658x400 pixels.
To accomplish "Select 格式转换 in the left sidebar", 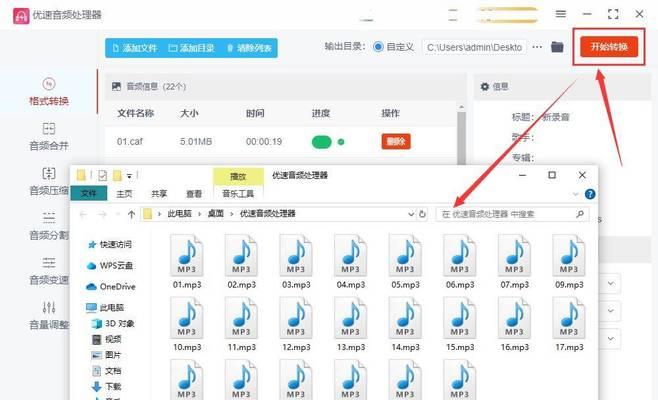I will [49, 92].
